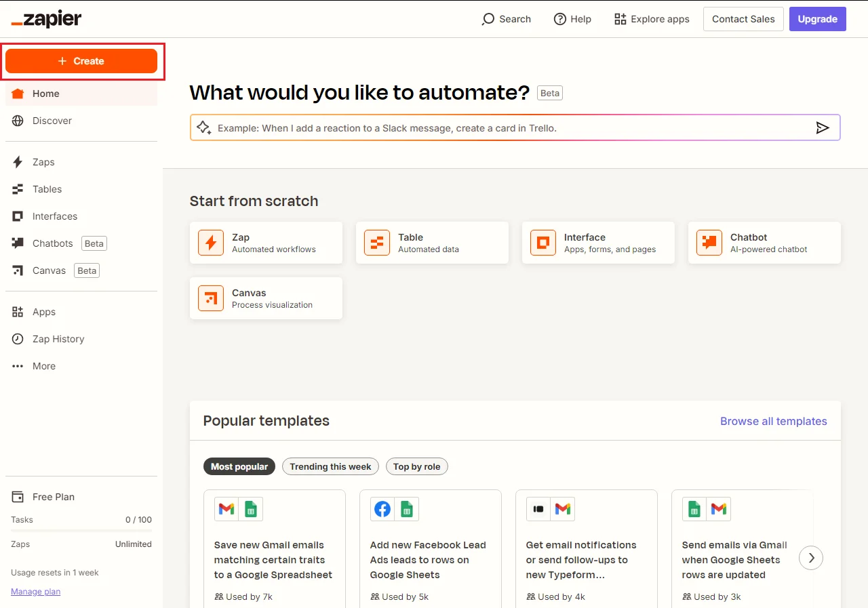The image size is (868, 608).
Task: Click the orange Canvas card icon
Action: pyautogui.click(x=211, y=298)
